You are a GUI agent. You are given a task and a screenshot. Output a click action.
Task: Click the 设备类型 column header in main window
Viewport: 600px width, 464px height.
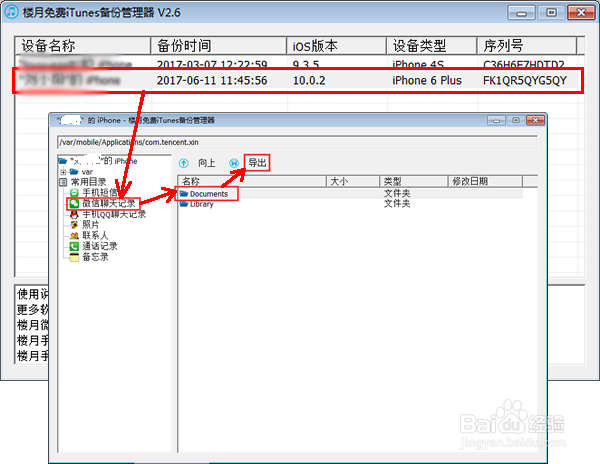pyautogui.click(x=432, y=46)
